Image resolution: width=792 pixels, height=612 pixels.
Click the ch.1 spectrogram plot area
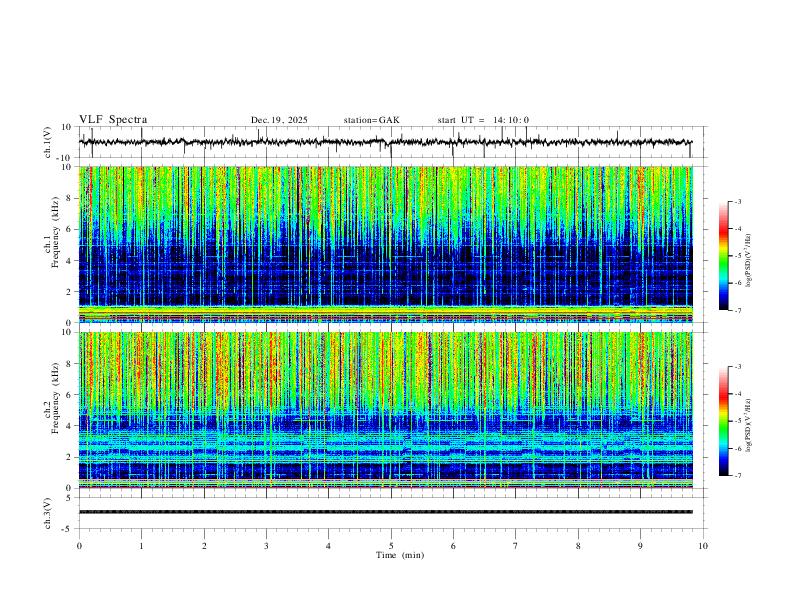386,244
